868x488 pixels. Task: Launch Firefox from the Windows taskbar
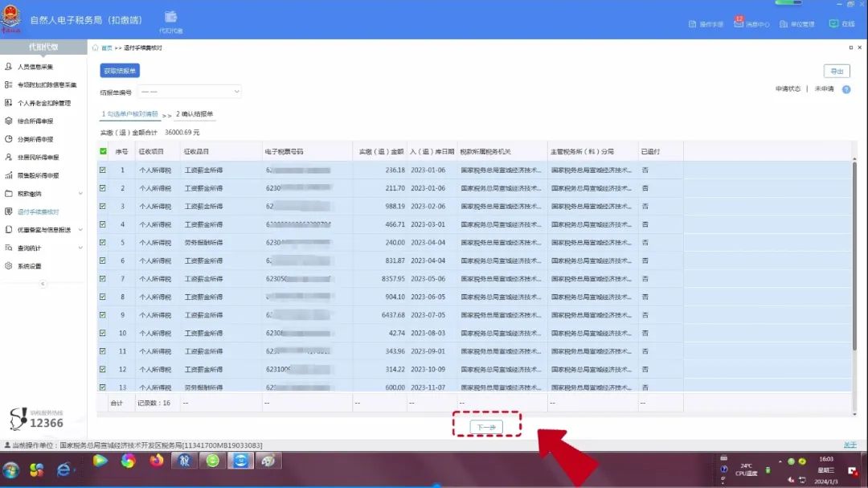[157, 461]
